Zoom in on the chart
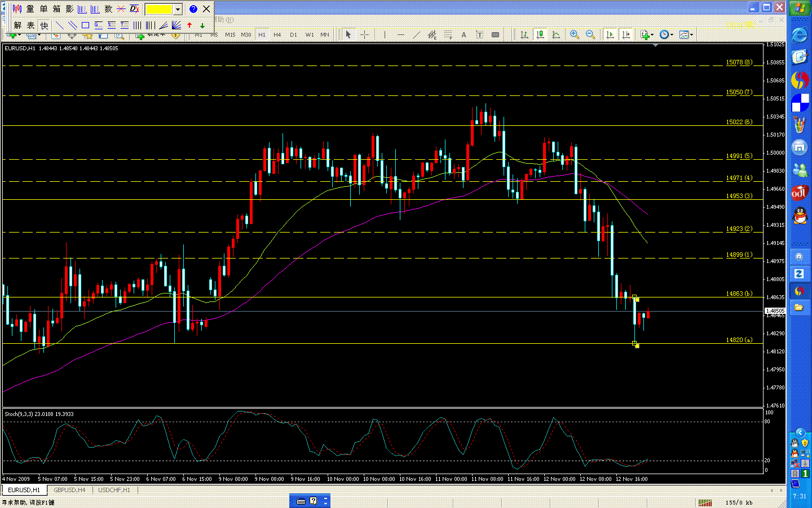 (575, 34)
